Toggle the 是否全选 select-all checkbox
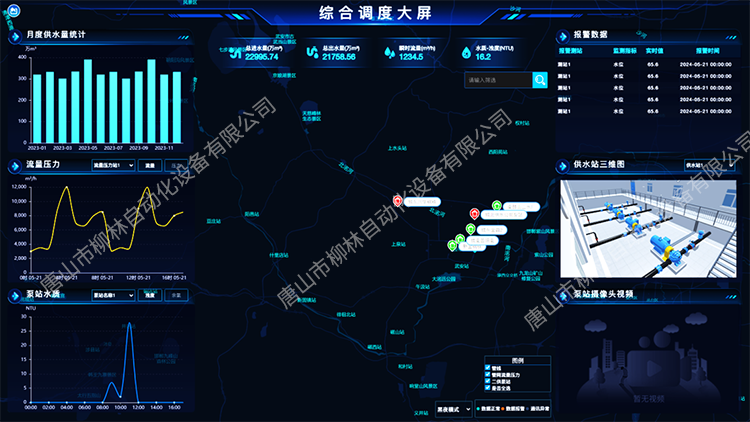750x422 pixels. coord(487,389)
